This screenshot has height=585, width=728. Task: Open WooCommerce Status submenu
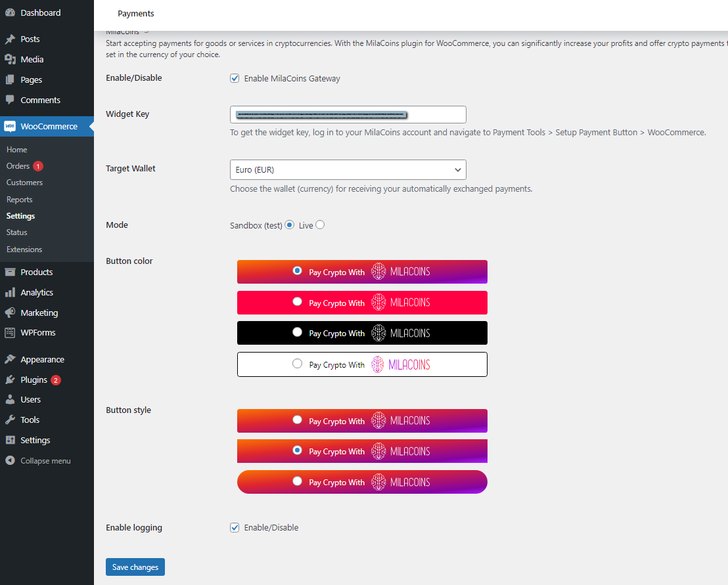coord(16,232)
